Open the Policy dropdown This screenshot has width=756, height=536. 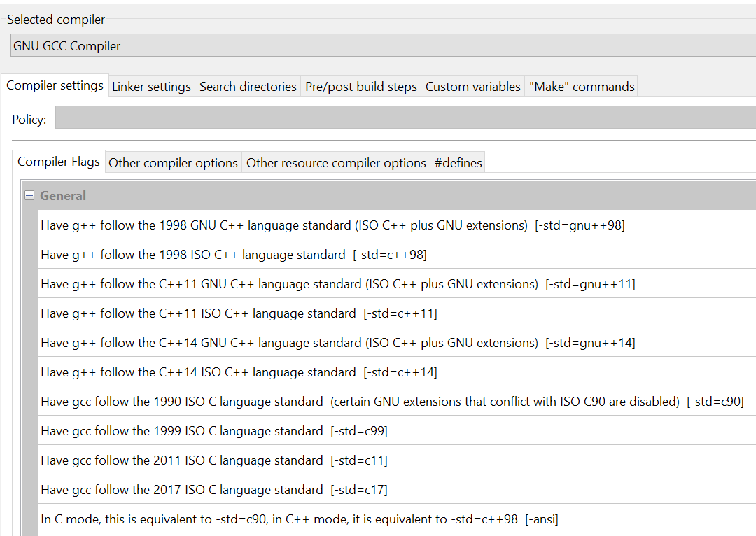coord(405,118)
